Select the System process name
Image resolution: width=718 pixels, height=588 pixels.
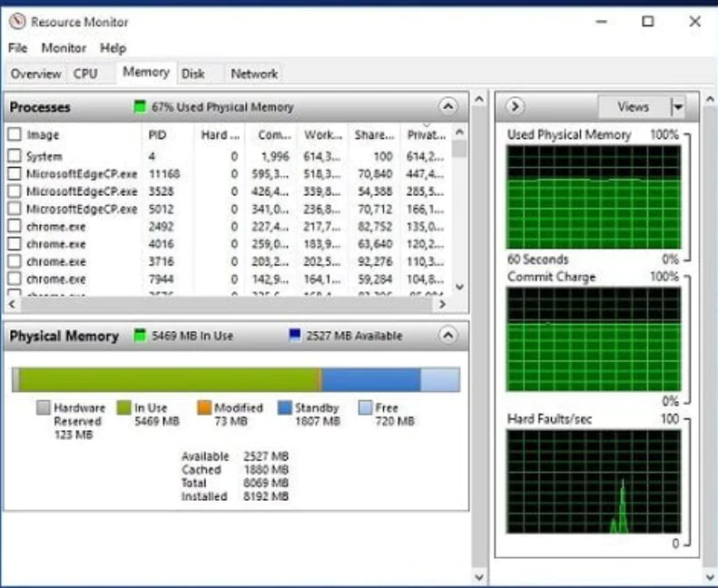point(44,156)
